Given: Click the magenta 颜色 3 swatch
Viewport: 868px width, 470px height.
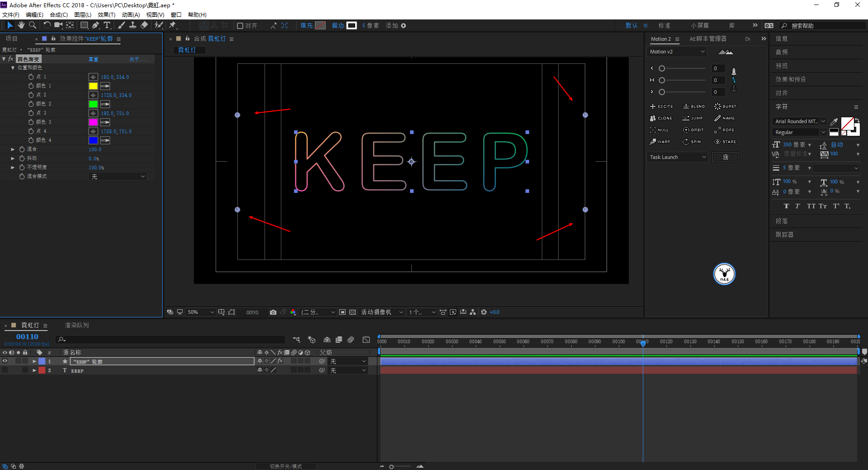Looking at the screenshot, I should (x=93, y=122).
